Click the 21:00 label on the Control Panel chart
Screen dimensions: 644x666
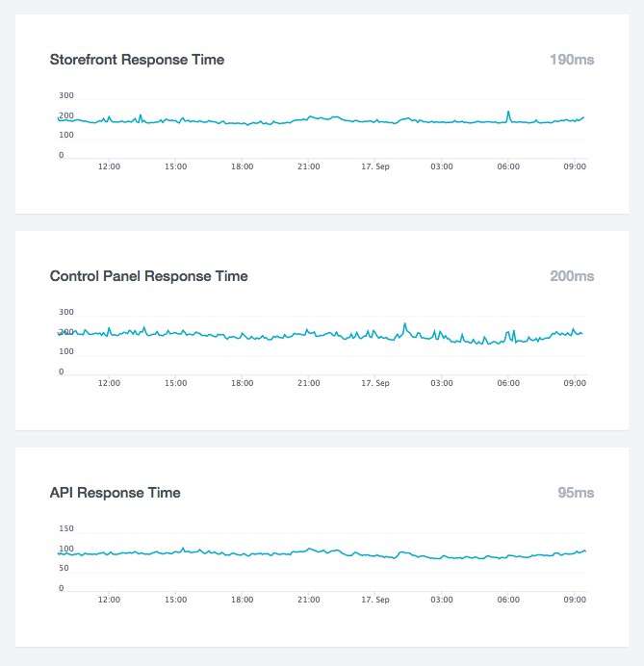(x=308, y=383)
